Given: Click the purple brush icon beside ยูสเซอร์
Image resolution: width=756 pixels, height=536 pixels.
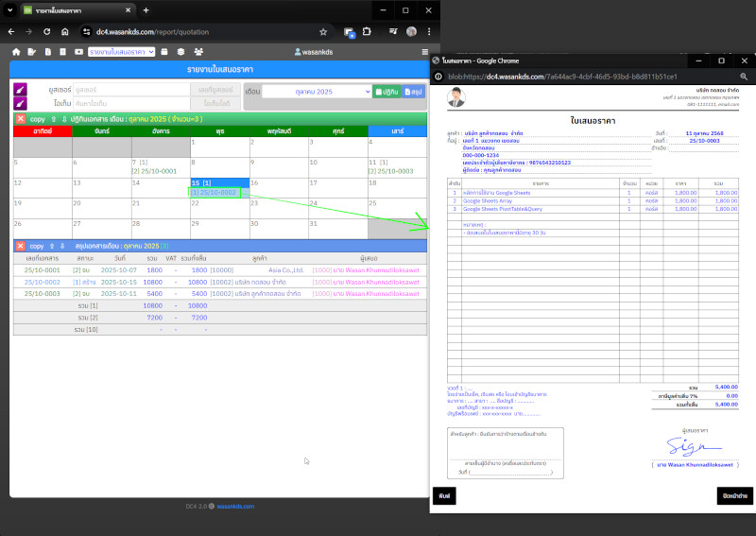Looking at the screenshot, I should 21,90.
